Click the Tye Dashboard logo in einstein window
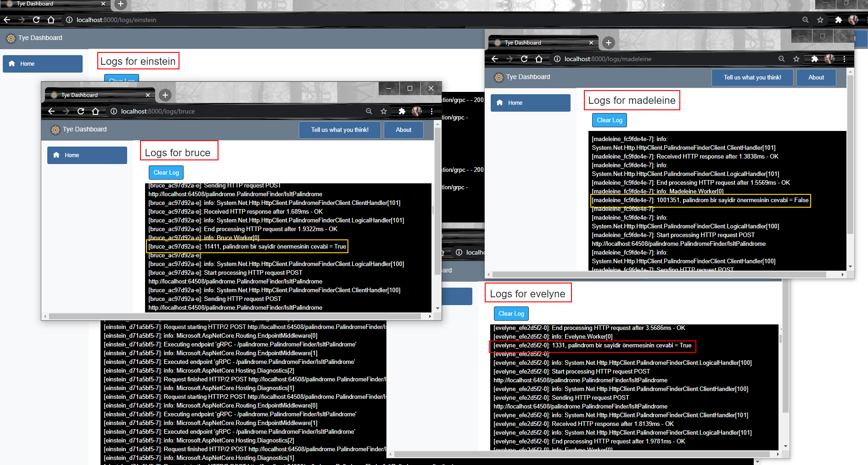The width and height of the screenshot is (868, 465). [x=11, y=38]
